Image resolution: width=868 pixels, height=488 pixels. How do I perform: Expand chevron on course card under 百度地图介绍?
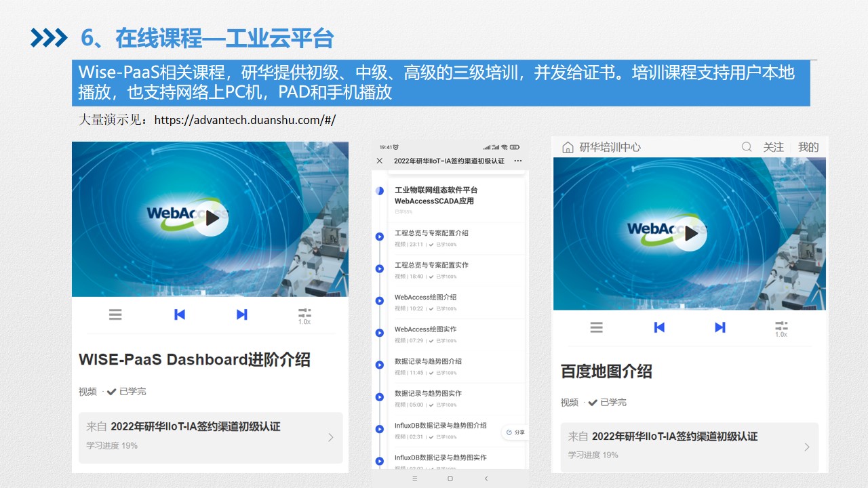click(x=807, y=447)
